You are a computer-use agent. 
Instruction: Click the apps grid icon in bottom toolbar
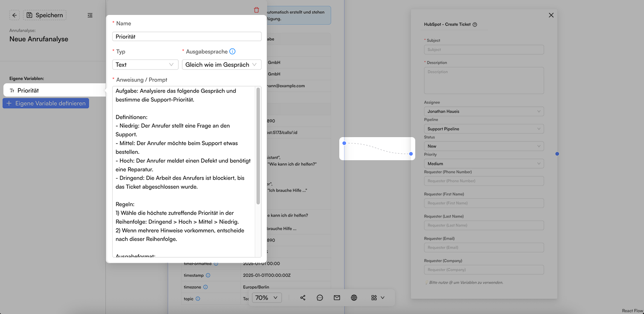coord(374,298)
